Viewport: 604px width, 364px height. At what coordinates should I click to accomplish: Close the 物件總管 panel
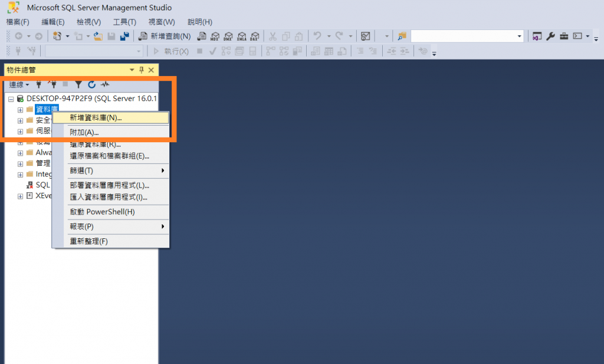pos(152,70)
